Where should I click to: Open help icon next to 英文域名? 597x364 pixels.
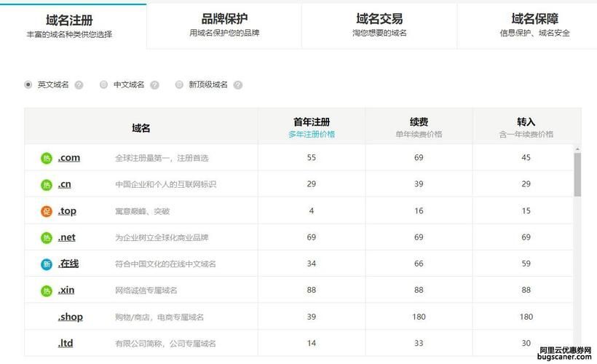click(79, 85)
